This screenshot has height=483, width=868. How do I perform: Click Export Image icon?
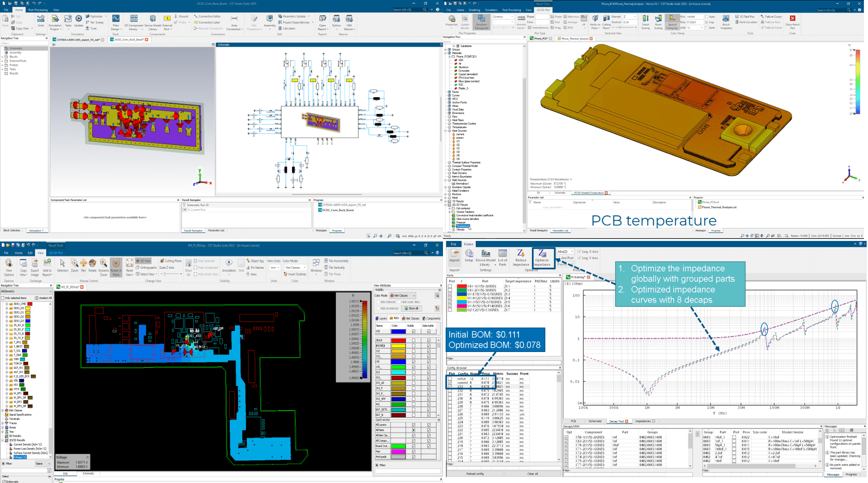(x=35, y=268)
